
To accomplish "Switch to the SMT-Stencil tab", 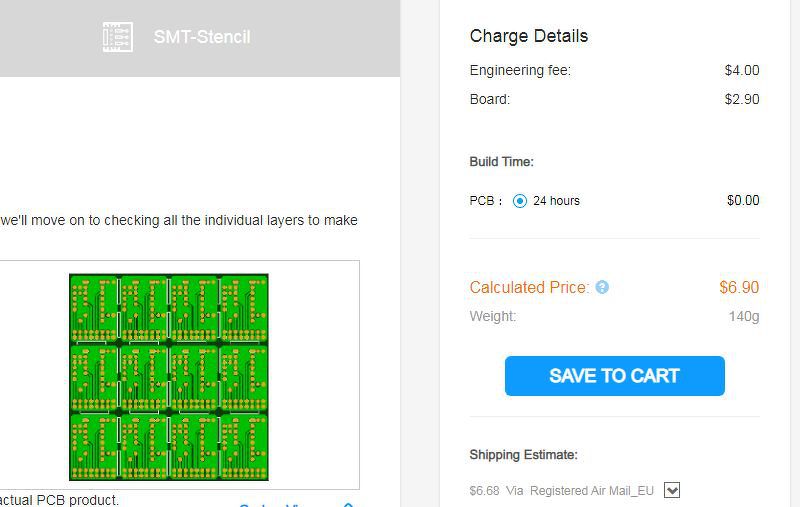I will (201, 37).
